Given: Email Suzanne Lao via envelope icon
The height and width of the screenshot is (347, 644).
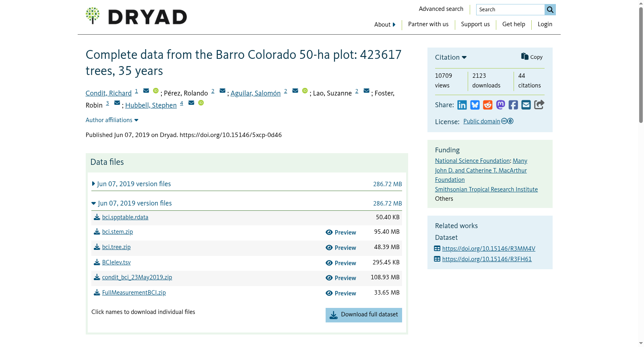Looking at the screenshot, I should 366,91.
